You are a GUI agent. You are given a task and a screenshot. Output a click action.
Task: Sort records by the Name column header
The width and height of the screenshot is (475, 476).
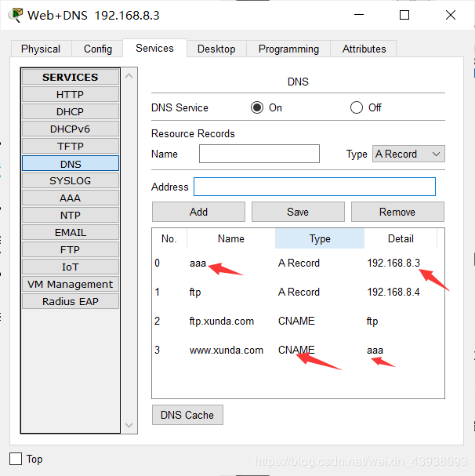point(231,238)
